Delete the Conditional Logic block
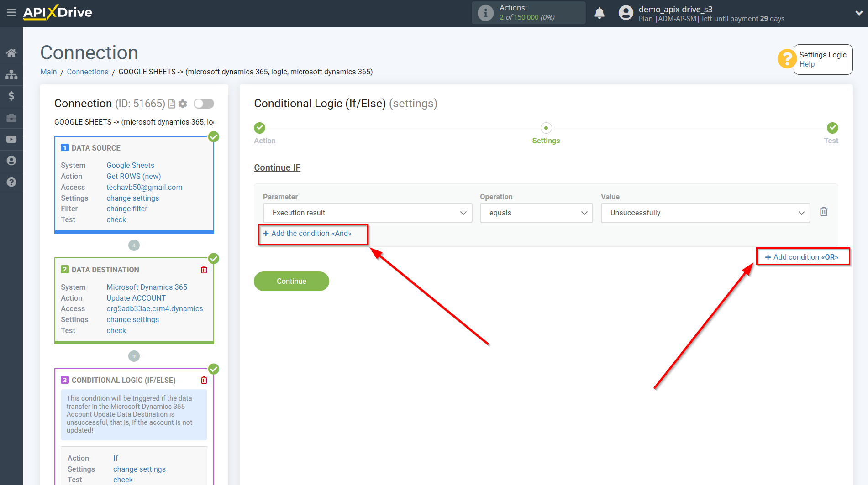The width and height of the screenshot is (868, 485). click(x=204, y=380)
